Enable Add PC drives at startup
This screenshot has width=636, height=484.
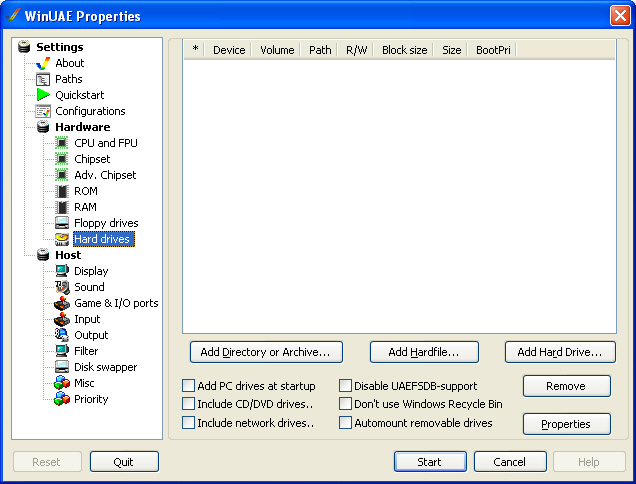[188, 385]
